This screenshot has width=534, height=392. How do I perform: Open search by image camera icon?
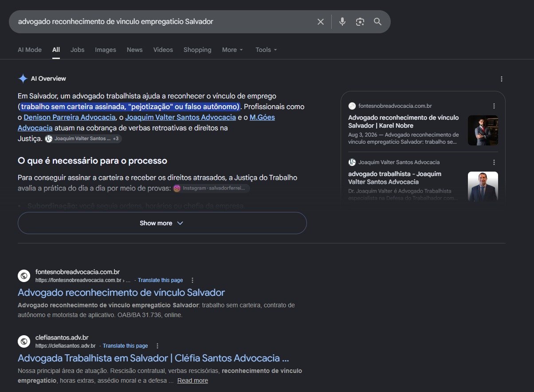(x=360, y=22)
